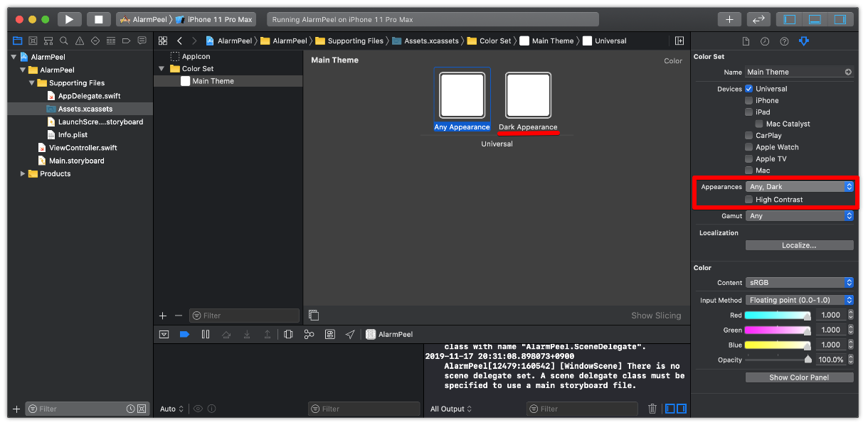Image resolution: width=868 pixels, height=425 pixels.
Task: Enable the Apple TV checkbox
Action: pos(748,159)
